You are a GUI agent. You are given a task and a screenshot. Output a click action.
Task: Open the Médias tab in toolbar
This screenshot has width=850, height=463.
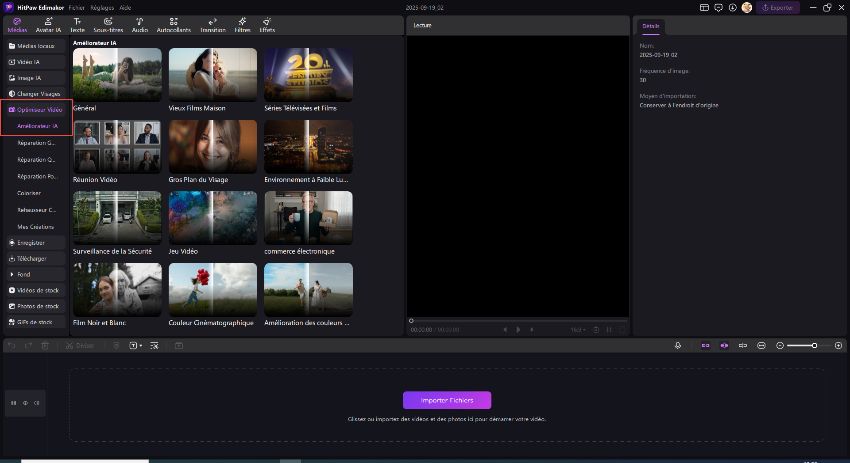pyautogui.click(x=17, y=25)
